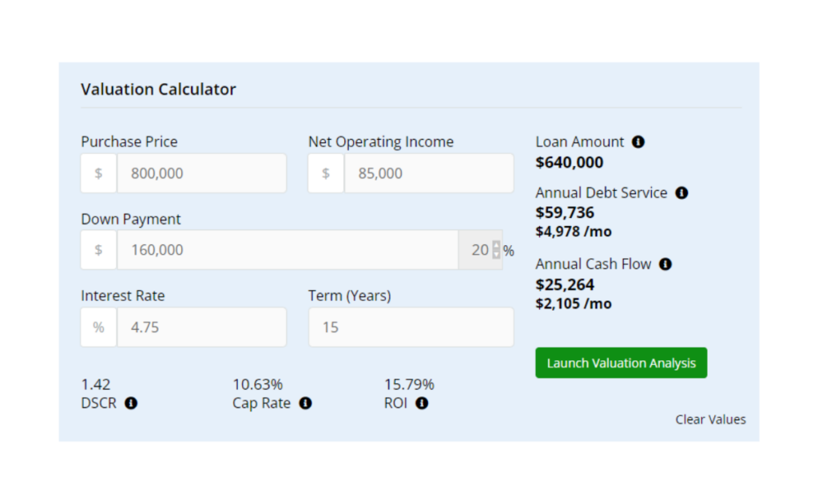
Task: Click the ROI info icon
Action: [x=422, y=403]
